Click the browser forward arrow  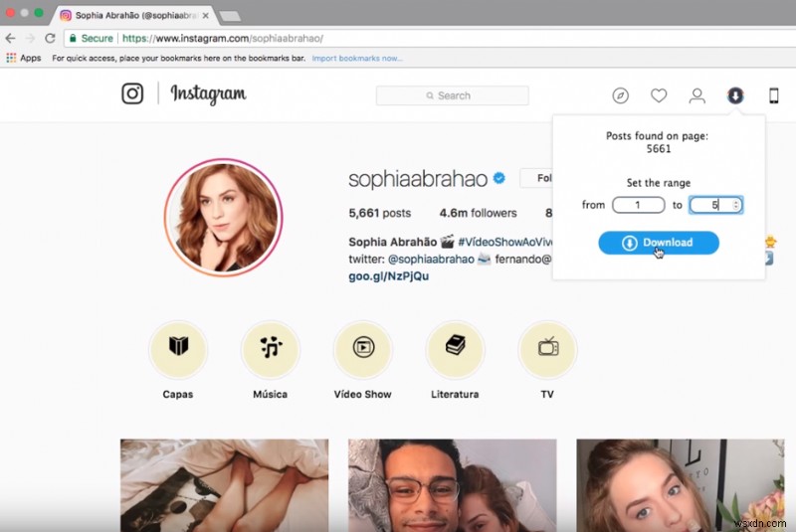30,38
